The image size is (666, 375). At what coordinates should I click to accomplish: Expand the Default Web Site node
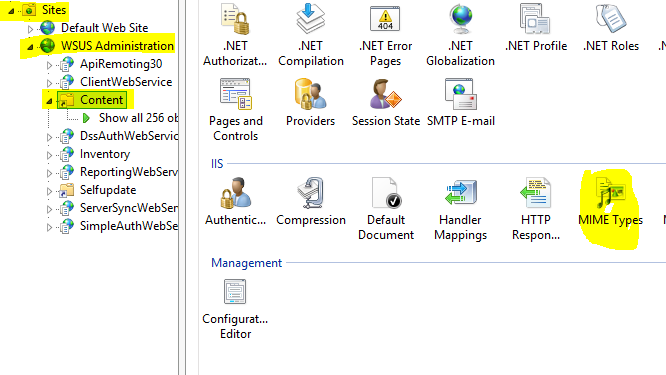pyautogui.click(x=30, y=29)
